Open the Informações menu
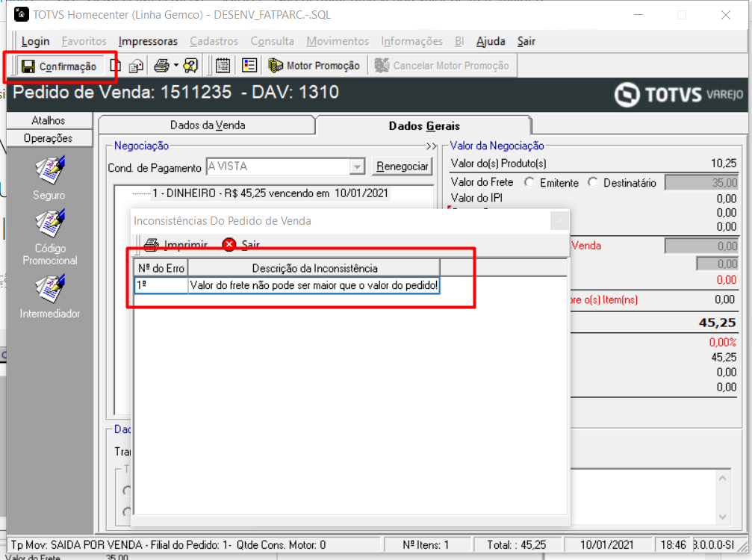 click(412, 41)
